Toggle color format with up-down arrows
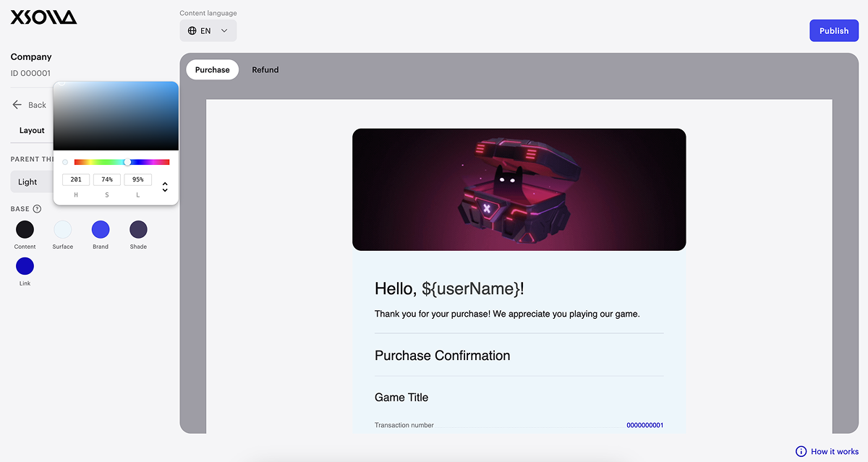Viewport: 868px width, 462px height. point(165,187)
